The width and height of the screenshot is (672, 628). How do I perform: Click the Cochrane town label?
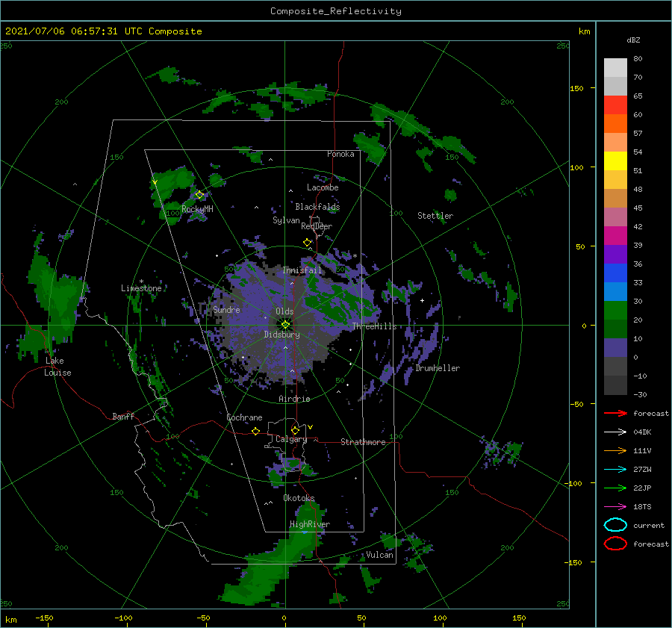[x=244, y=417]
